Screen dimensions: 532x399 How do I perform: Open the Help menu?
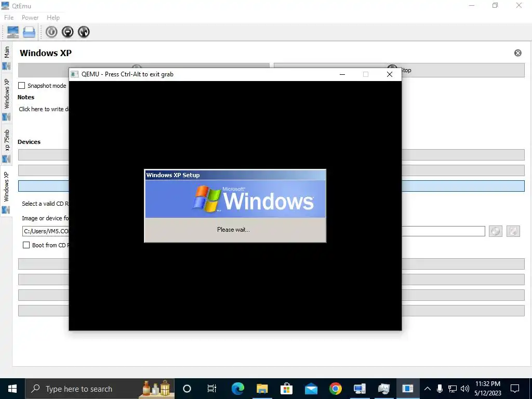coord(53,18)
